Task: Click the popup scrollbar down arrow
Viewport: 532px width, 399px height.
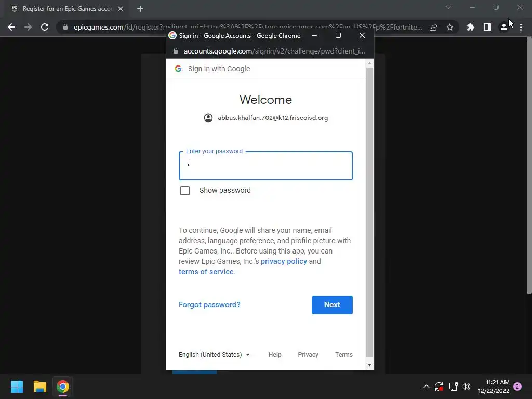Action: (370, 365)
